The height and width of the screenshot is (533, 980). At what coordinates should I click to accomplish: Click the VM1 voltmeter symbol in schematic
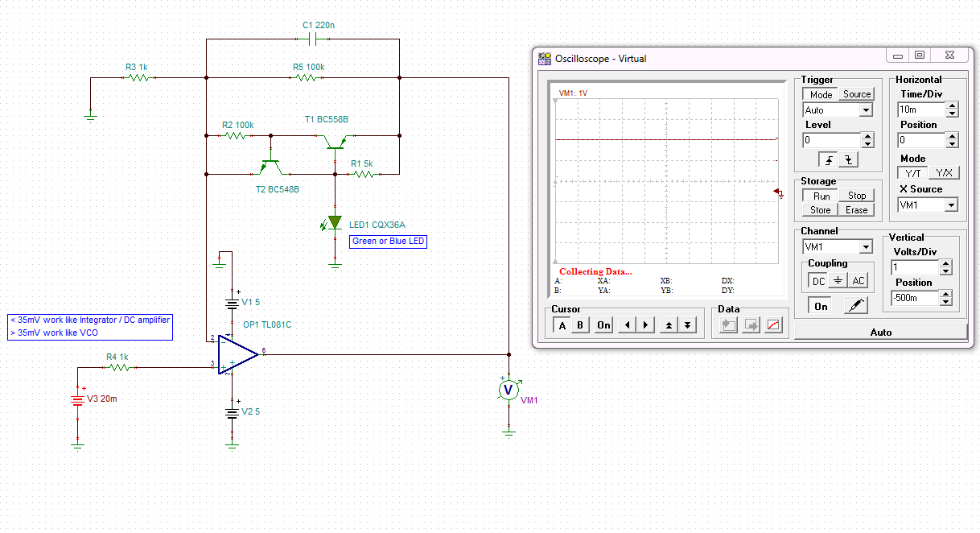(x=508, y=390)
